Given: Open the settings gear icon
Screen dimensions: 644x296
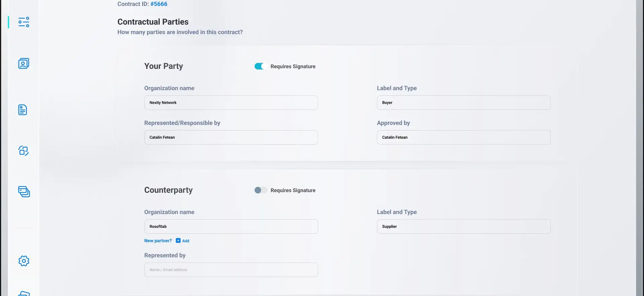Looking at the screenshot, I should click(24, 261).
